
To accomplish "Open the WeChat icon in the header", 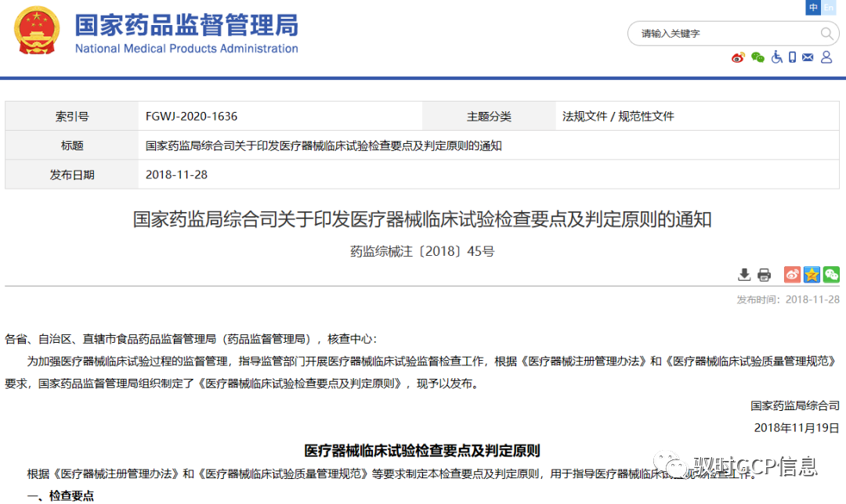I will pyautogui.click(x=757, y=57).
